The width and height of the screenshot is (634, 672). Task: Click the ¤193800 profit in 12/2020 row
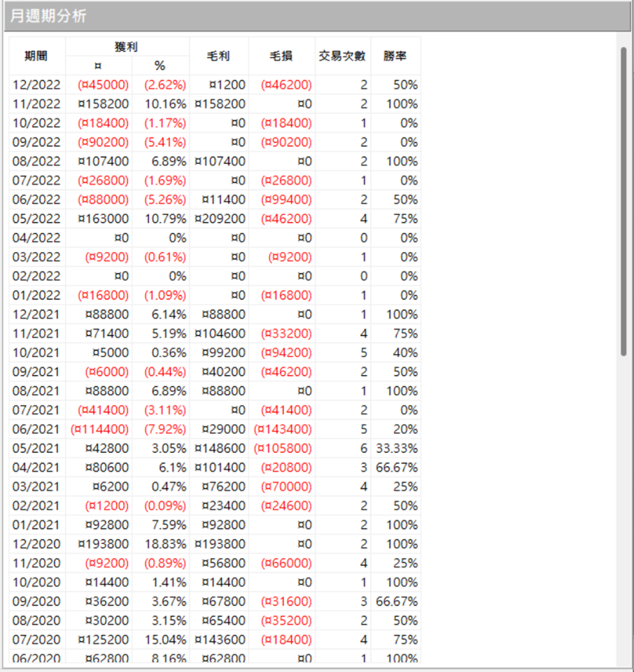click(x=104, y=545)
